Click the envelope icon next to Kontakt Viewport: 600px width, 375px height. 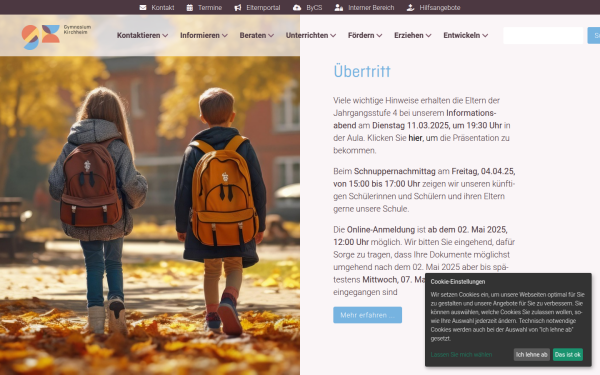coord(143,7)
